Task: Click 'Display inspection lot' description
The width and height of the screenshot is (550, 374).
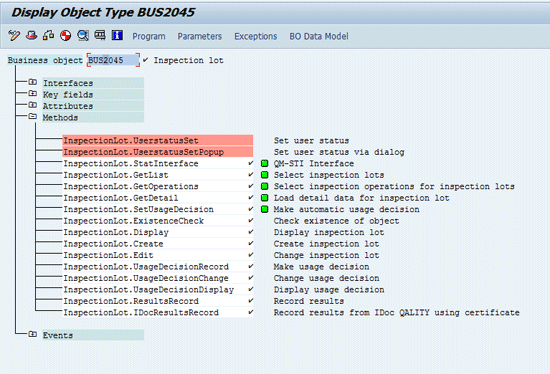Action: tap(329, 232)
